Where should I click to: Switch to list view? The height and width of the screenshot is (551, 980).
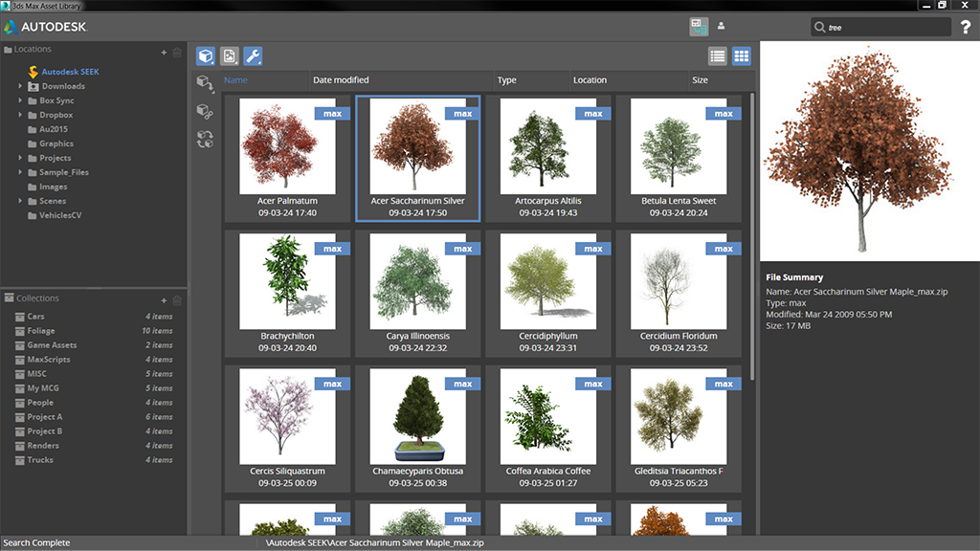717,56
